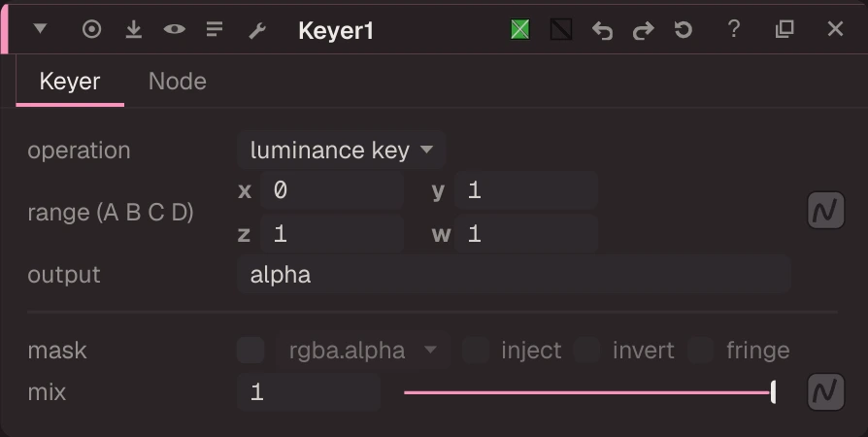Click the range x value field
This screenshot has height=437, width=868.
click(332, 190)
